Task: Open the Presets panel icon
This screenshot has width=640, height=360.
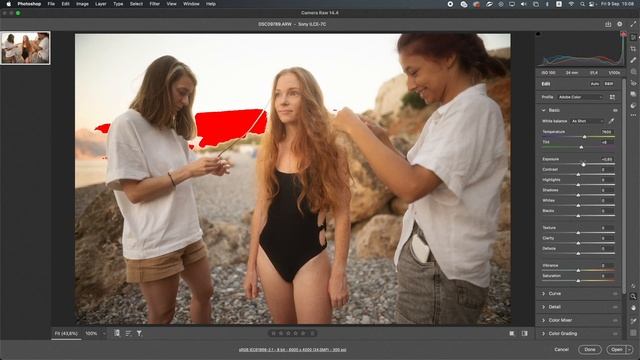Action: click(x=633, y=105)
